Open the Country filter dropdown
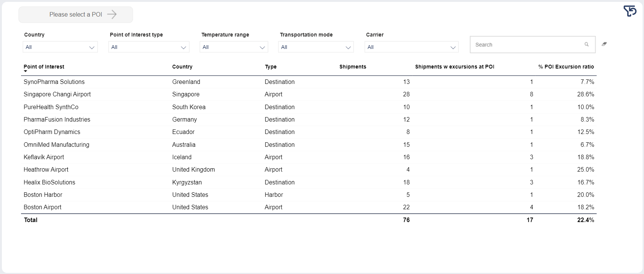644x274 pixels. pos(60,47)
